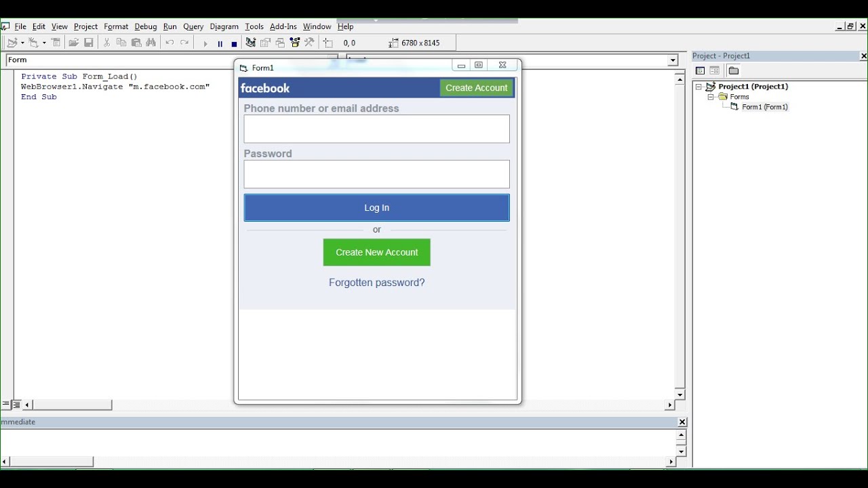
Task: Click the Password input field
Action: pyautogui.click(x=377, y=174)
